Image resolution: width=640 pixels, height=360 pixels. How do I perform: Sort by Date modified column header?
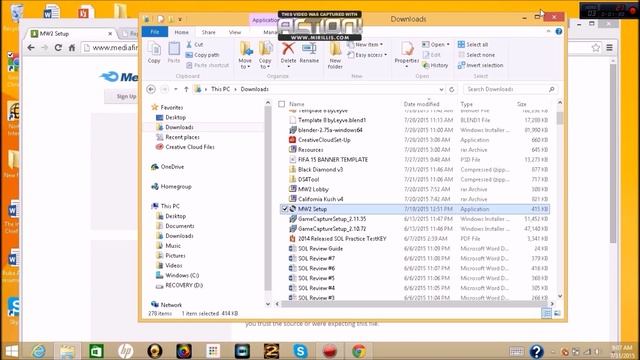coord(422,104)
